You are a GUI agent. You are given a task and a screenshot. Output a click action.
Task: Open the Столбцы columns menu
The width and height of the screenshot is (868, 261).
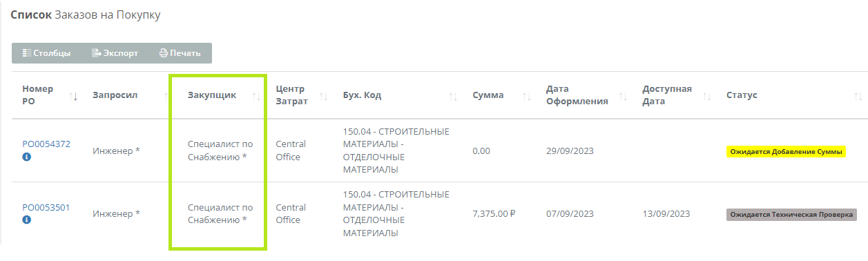tap(47, 53)
